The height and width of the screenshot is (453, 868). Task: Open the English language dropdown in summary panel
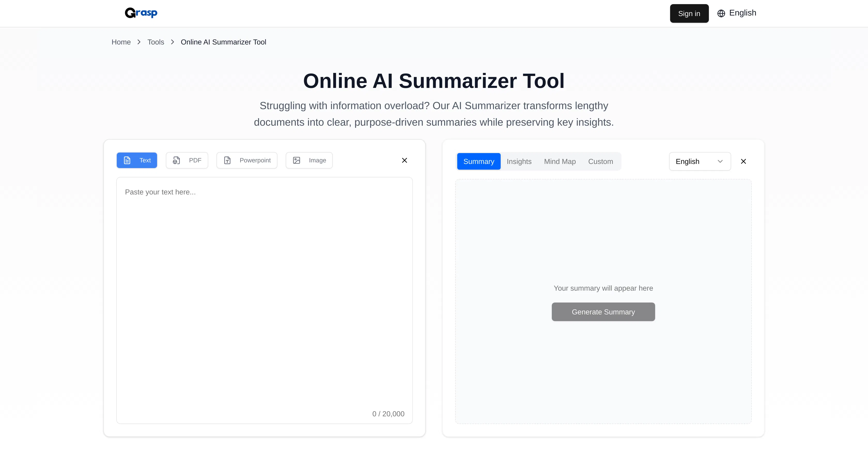click(x=700, y=161)
